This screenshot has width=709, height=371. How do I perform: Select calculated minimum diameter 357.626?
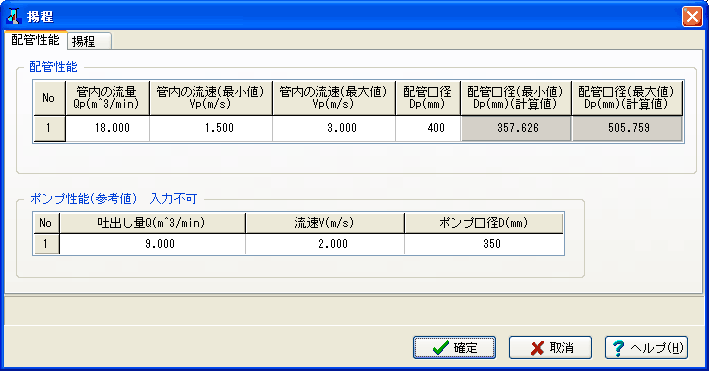tap(516, 128)
